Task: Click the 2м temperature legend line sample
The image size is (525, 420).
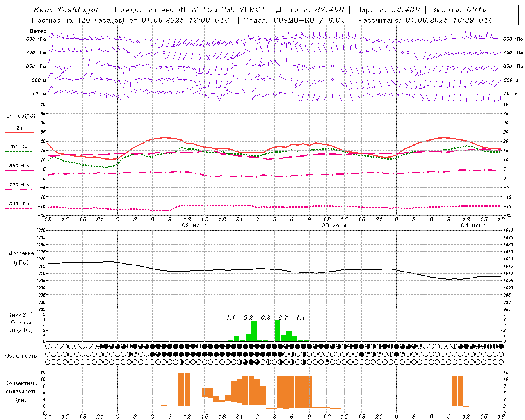Action: pos(19,132)
